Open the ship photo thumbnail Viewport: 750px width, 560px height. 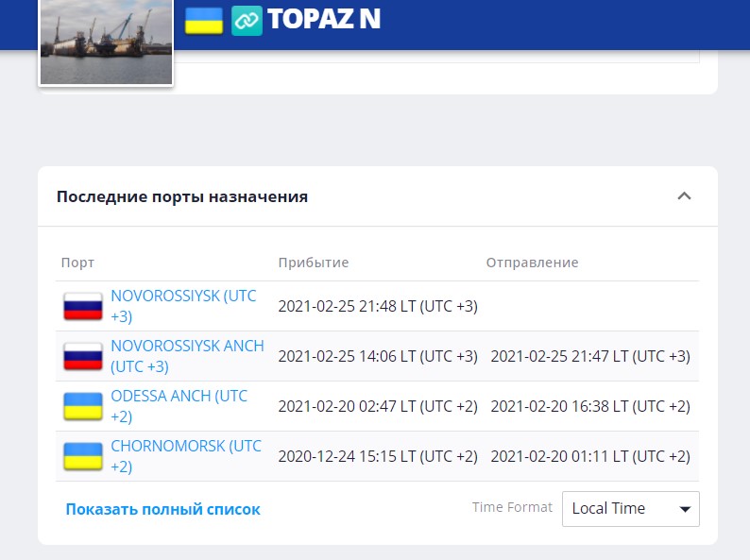(x=106, y=42)
